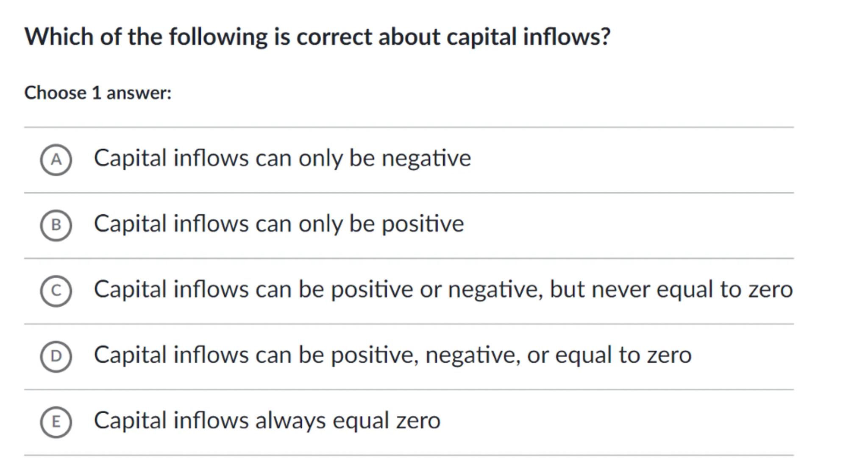Select radio button C circle
Viewport: 868px width, 473px height.
pyautogui.click(x=56, y=291)
